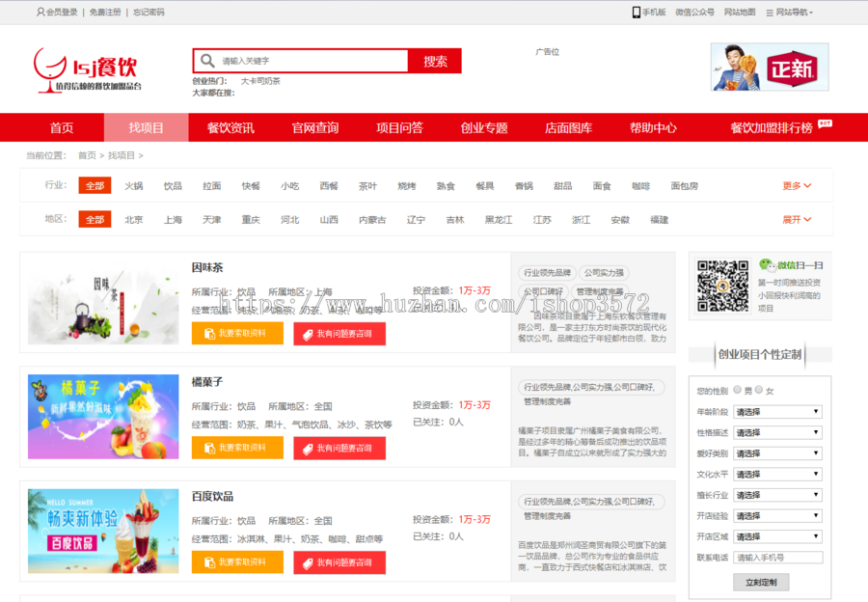This screenshot has width=868, height=602.
Task: Click the 15J餐饮 site logo
Action: tap(87, 70)
